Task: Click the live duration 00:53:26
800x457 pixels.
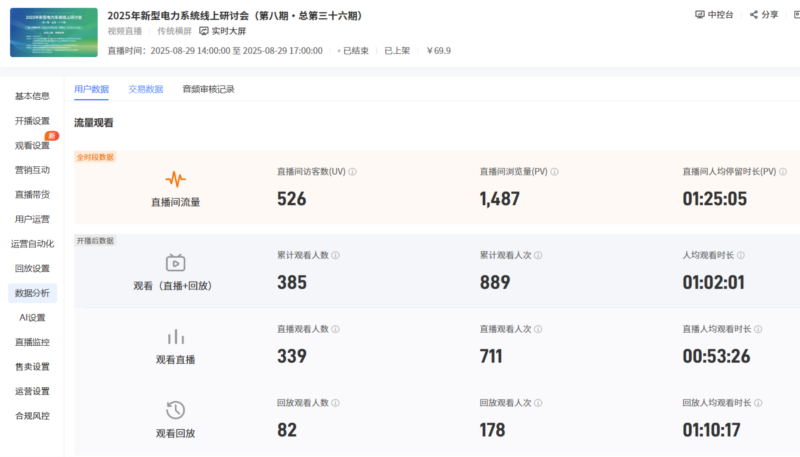Action: coord(716,356)
